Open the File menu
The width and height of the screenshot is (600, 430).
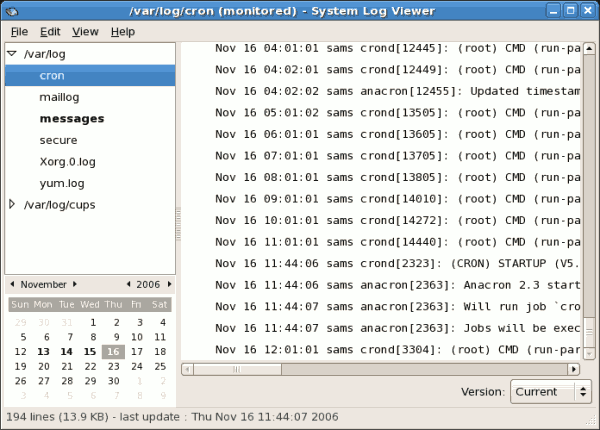(19, 32)
